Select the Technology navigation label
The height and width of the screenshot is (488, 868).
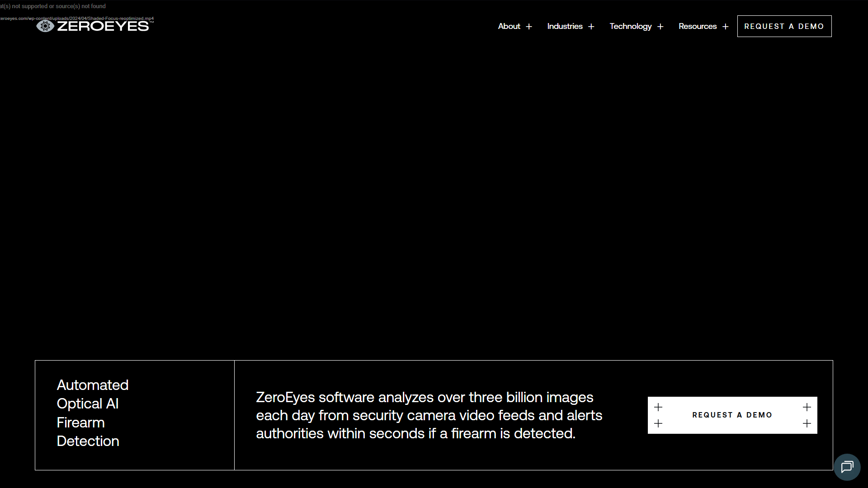pyautogui.click(x=630, y=26)
